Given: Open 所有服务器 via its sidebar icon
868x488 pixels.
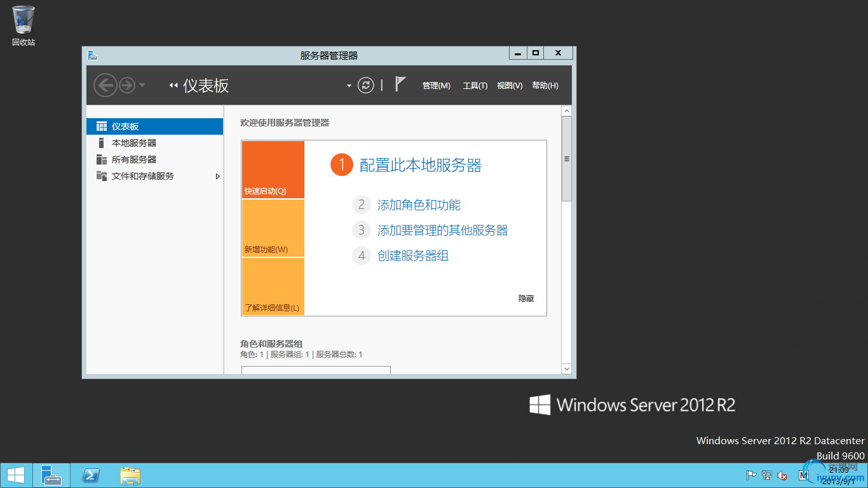Looking at the screenshot, I should [102, 159].
